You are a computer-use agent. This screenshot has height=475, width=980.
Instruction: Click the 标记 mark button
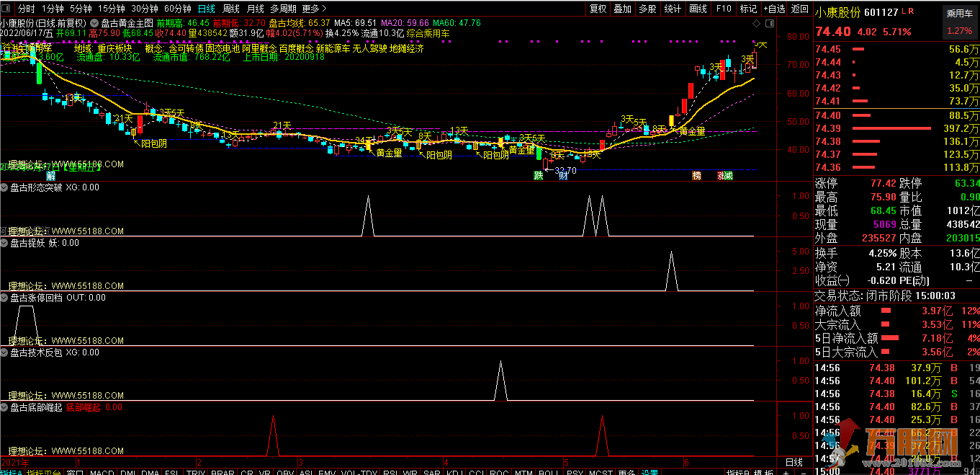click(x=748, y=9)
